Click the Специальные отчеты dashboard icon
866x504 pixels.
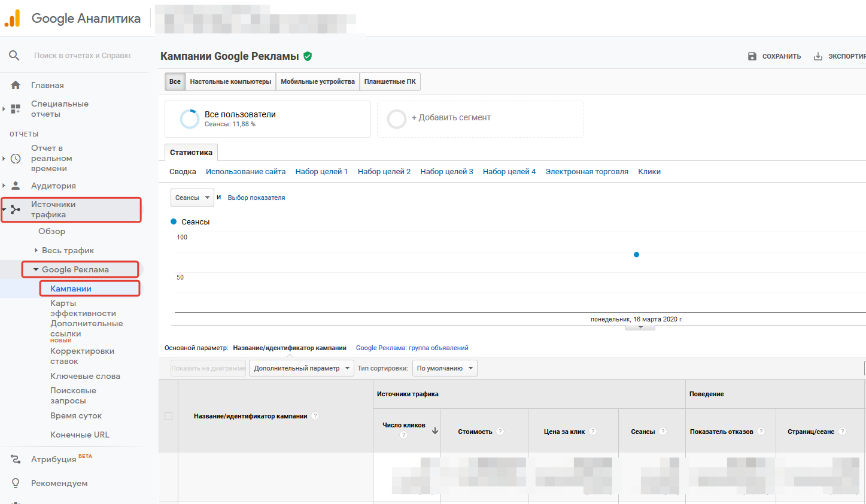pyautogui.click(x=16, y=109)
